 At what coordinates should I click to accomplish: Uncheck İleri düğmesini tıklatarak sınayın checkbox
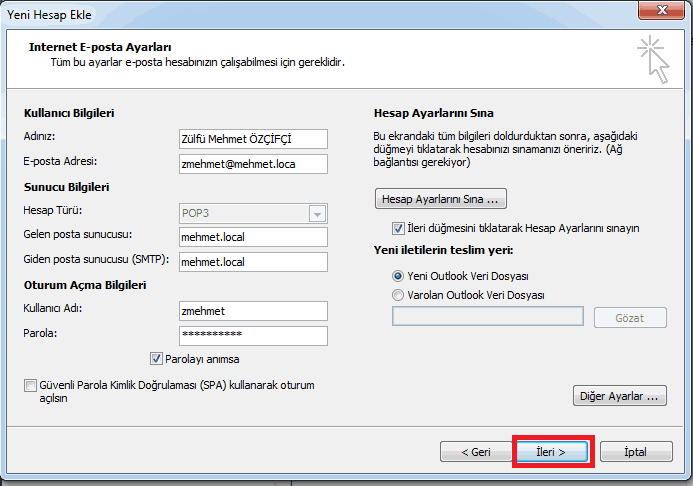click(x=398, y=228)
